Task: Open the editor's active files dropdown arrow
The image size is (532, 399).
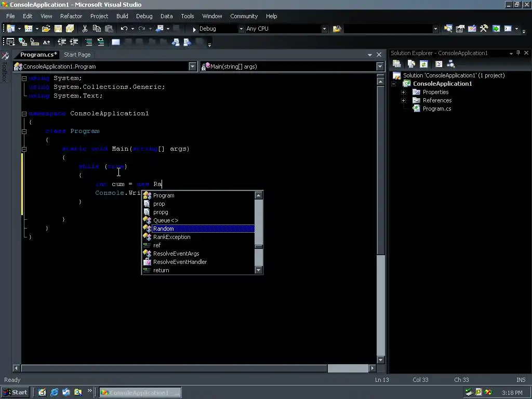Action: (370, 55)
